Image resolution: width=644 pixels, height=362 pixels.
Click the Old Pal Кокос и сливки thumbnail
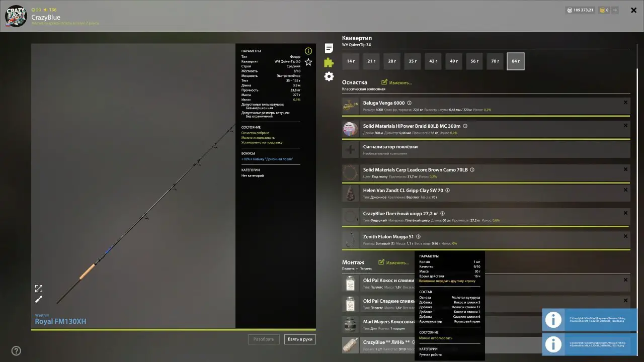coord(350,284)
